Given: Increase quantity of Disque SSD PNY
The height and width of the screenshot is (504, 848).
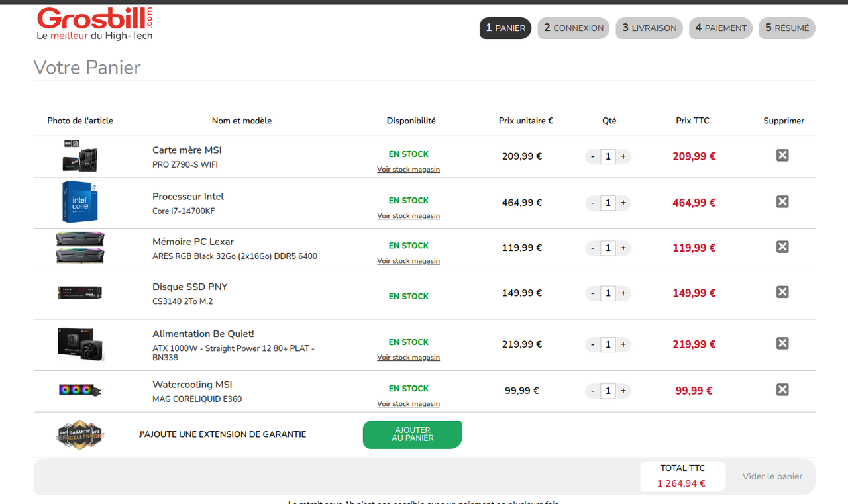Looking at the screenshot, I should coord(623,293).
